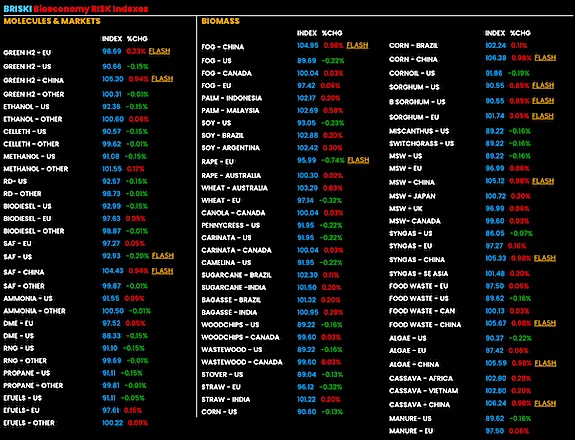Image resolution: width=575 pixels, height=440 pixels.
Task: Click the FOOD WASTE - CAN row label
Action: (422, 311)
